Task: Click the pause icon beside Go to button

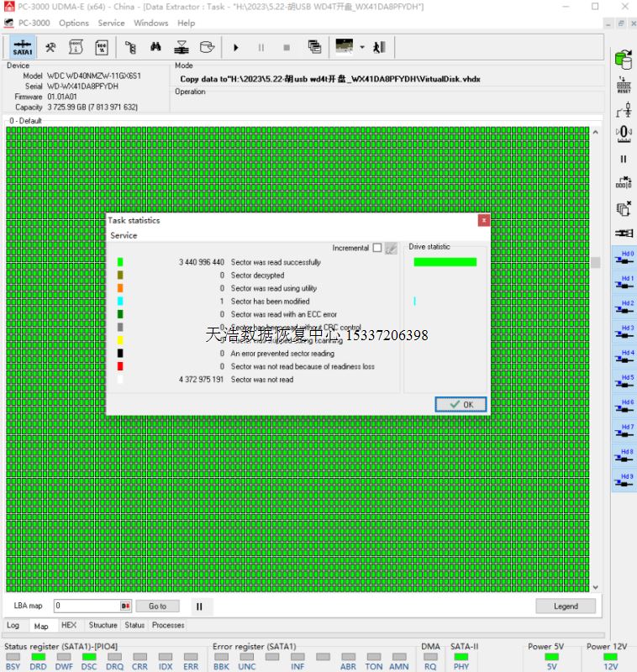Action: 199,606
